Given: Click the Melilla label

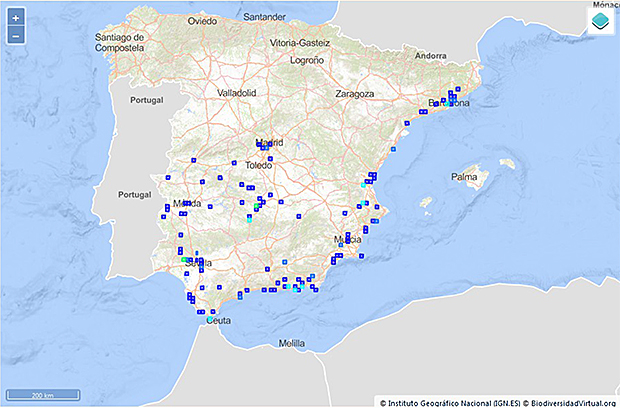Looking at the screenshot, I should pos(291,343).
